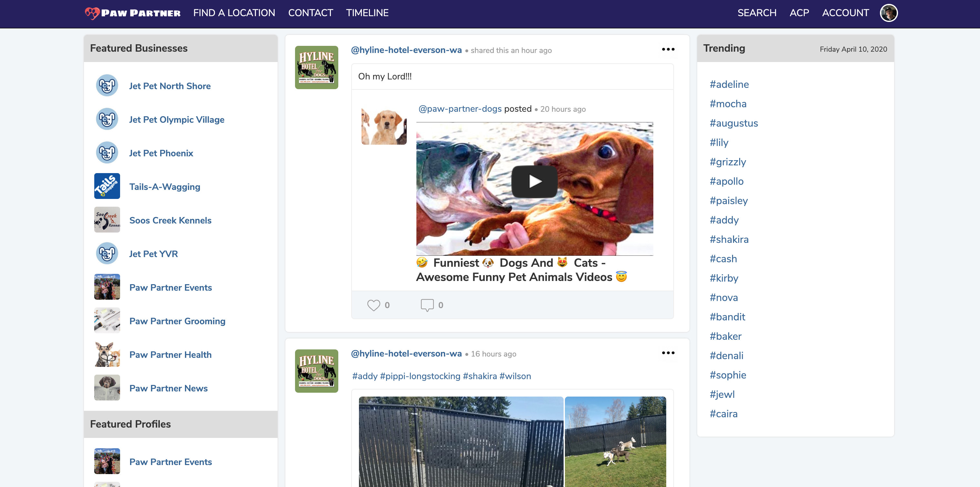The height and width of the screenshot is (487, 980).
Task: Click the Jet Pet North Shore dog icon
Action: pyautogui.click(x=107, y=86)
